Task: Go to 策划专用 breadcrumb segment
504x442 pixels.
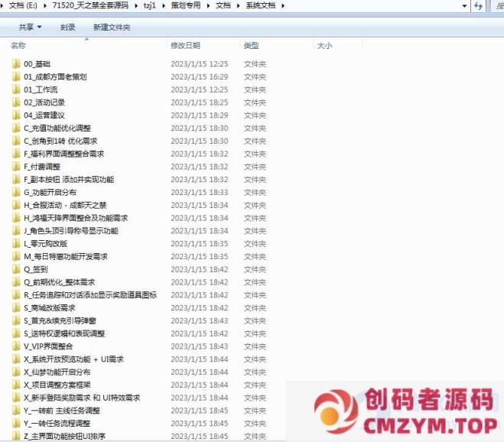Action: point(186,5)
